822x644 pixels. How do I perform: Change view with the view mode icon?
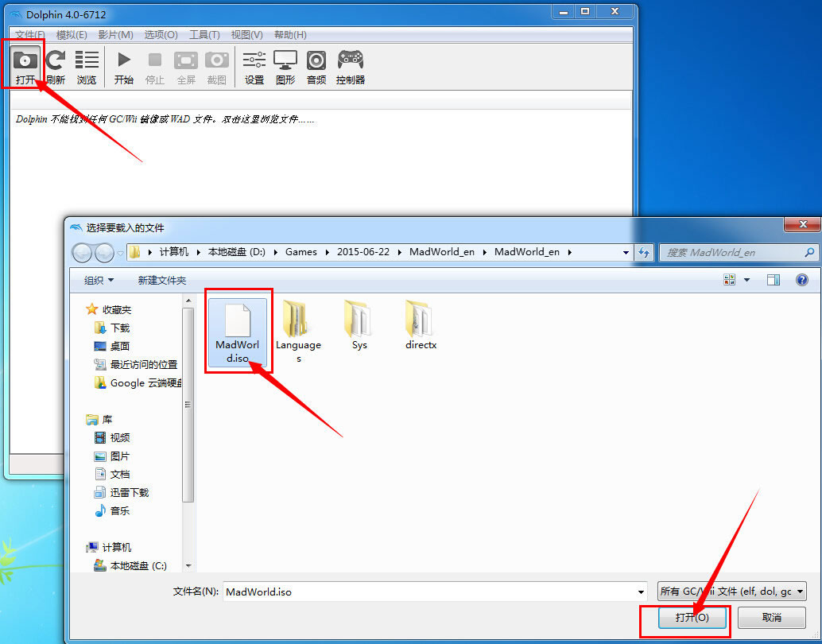point(729,280)
